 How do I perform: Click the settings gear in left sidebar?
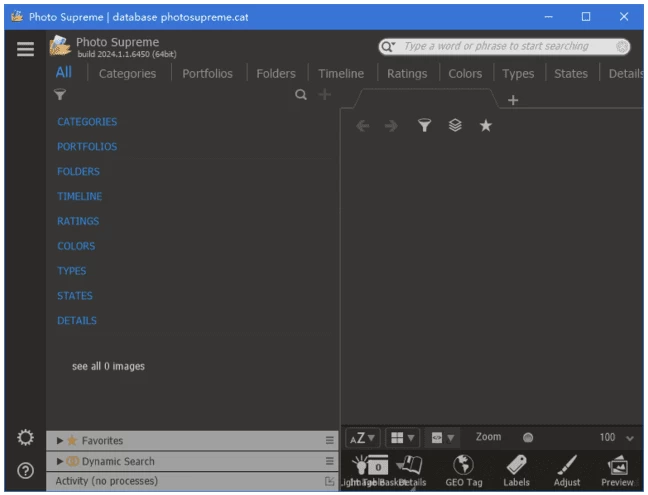(26, 438)
